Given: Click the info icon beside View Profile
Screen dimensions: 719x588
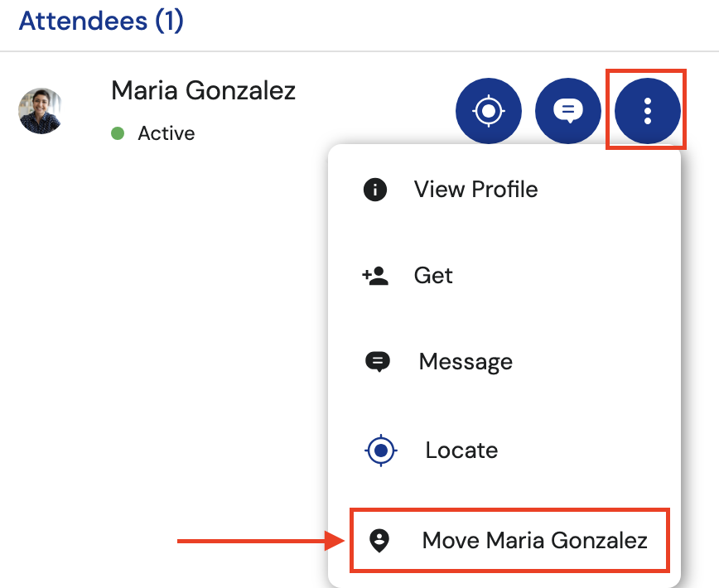Looking at the screenshot, I should 375,190.
